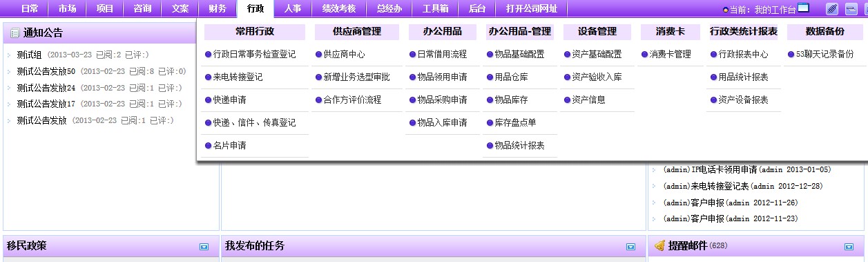Image resolution: width=868 pixels, height=262 pixels.
Task: Click the chain link icon in top bar
Action: [x=832, y=9]
